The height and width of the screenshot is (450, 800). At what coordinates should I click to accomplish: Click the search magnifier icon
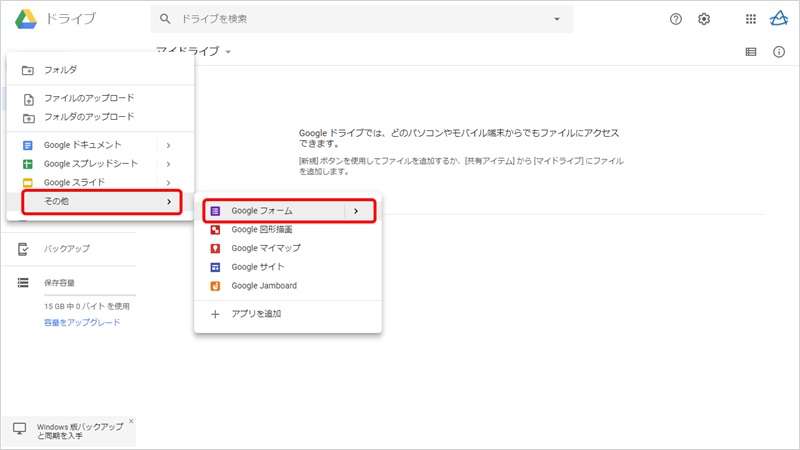pyautogui.click(x=165, y=19)
